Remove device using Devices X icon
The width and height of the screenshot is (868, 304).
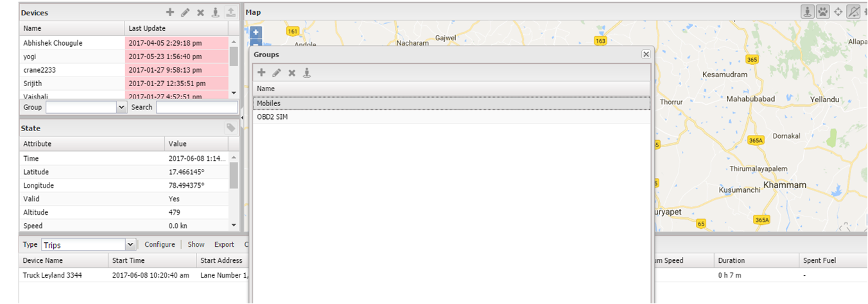(x=200, y=12)
